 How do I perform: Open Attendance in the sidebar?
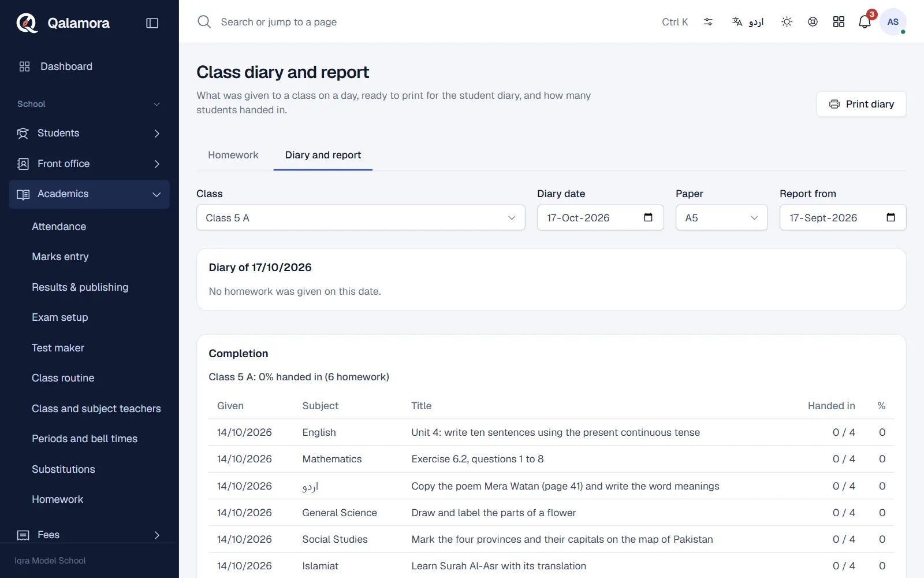pos(59,227)
